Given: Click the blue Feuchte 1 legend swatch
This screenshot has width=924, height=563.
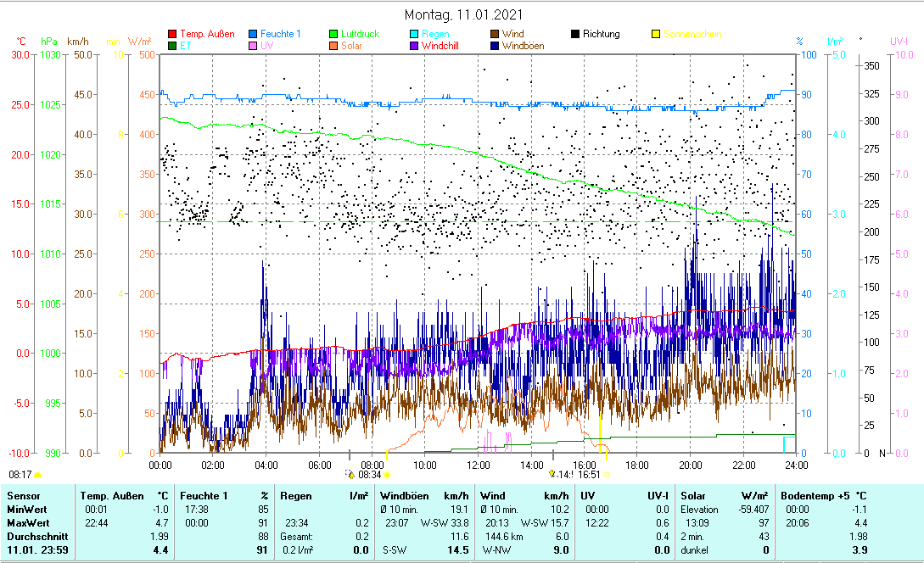Looking at the screenshot, I should pos(253,34).
